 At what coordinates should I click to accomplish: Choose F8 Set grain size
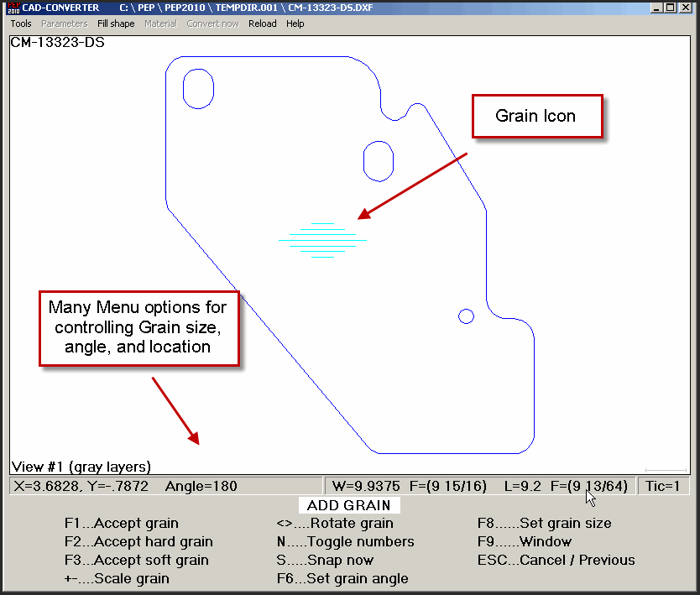coord(544,523)
